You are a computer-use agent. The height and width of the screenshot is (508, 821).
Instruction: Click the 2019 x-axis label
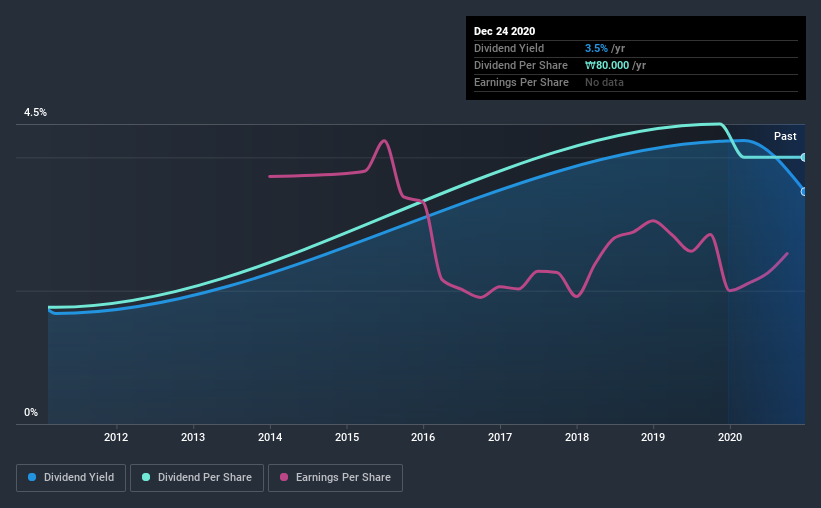pos(653,437)
